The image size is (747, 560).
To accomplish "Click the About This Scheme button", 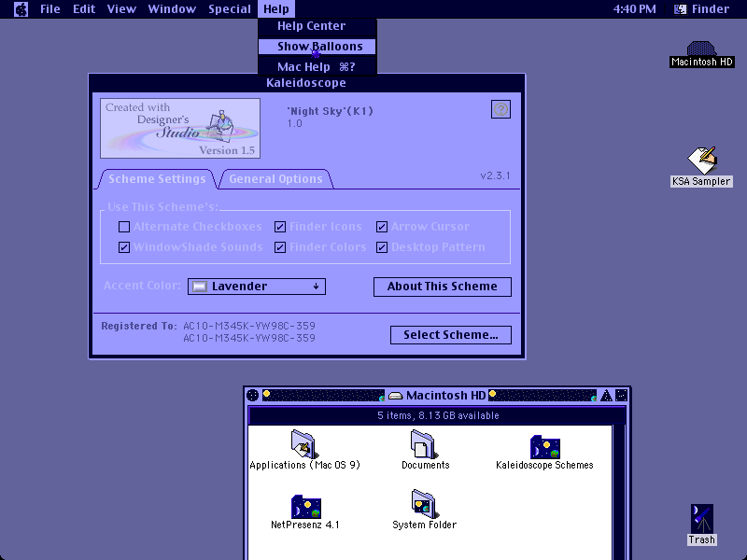I will coord(442,287).
